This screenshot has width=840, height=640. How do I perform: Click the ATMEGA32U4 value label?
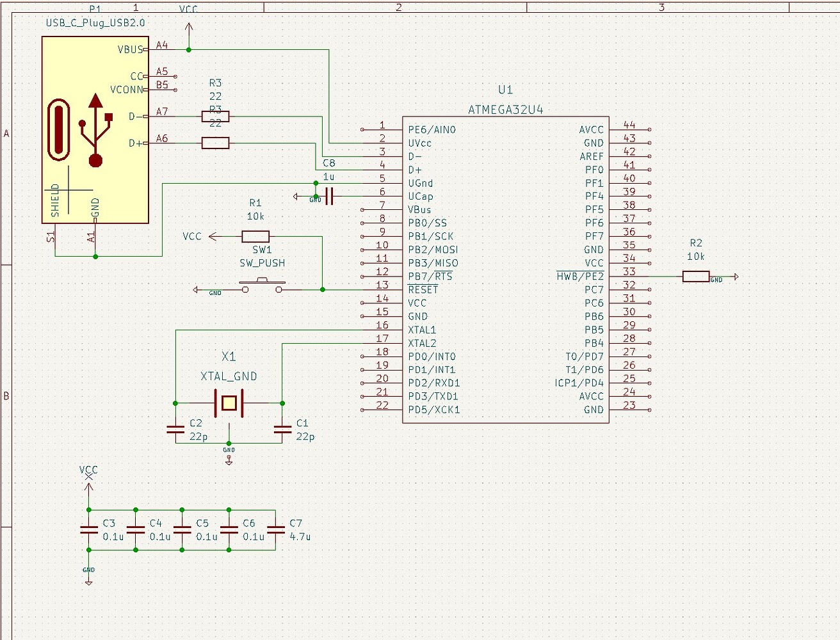[506, 109]
